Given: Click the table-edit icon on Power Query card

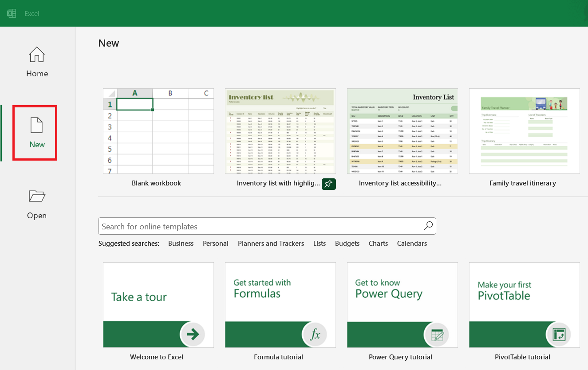Looking at the screenshot, I should click(x=437, y=334).
